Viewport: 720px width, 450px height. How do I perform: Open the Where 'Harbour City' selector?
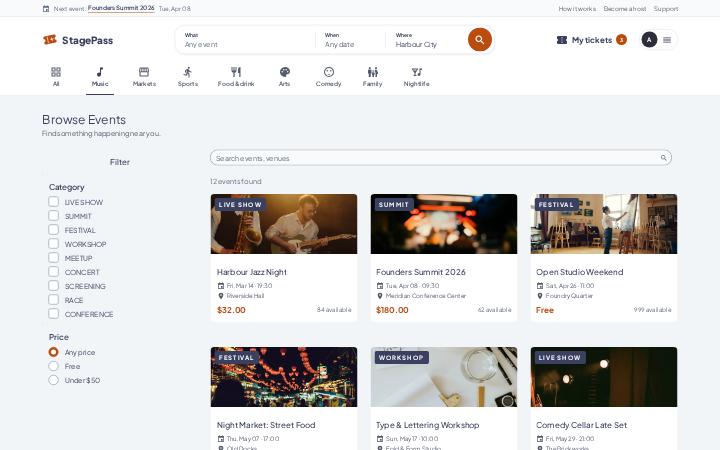tap(425, 40)
